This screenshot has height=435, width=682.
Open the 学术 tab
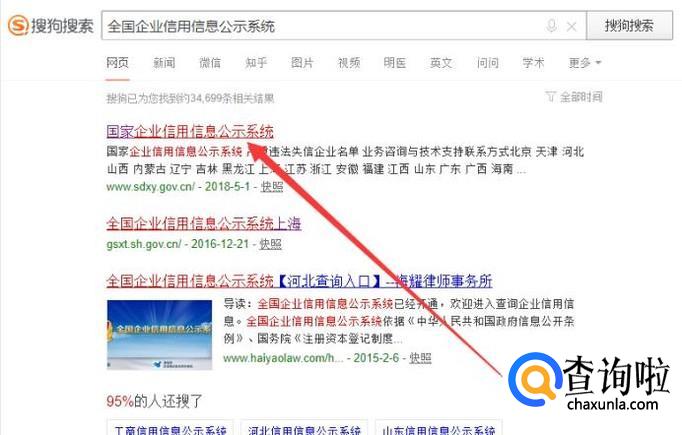533,63
